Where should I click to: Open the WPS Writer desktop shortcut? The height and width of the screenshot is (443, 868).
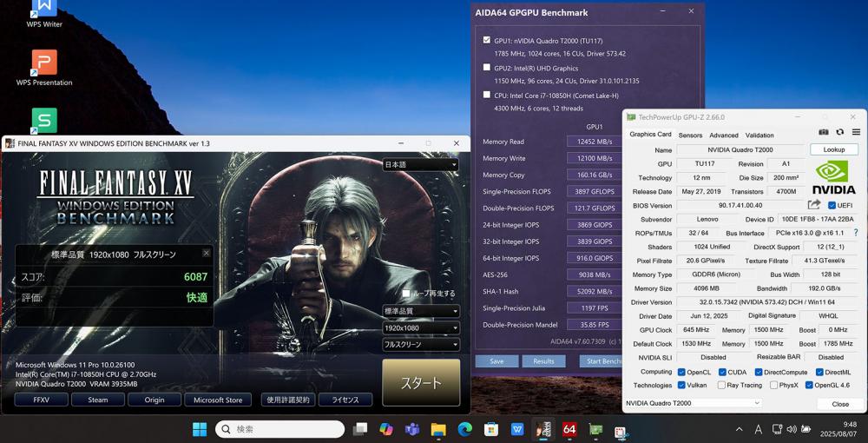(x=44, y=15)
